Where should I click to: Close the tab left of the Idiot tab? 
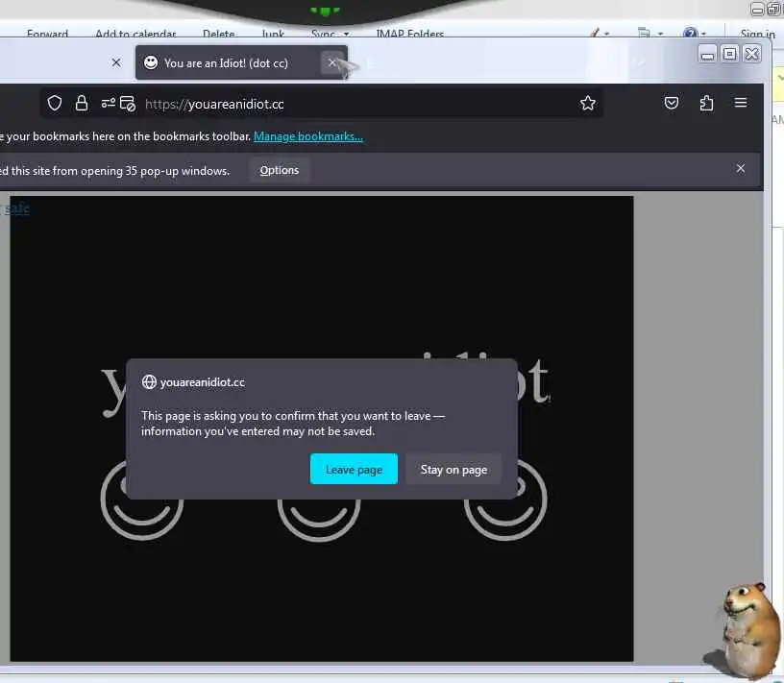(x=116, y=63)
